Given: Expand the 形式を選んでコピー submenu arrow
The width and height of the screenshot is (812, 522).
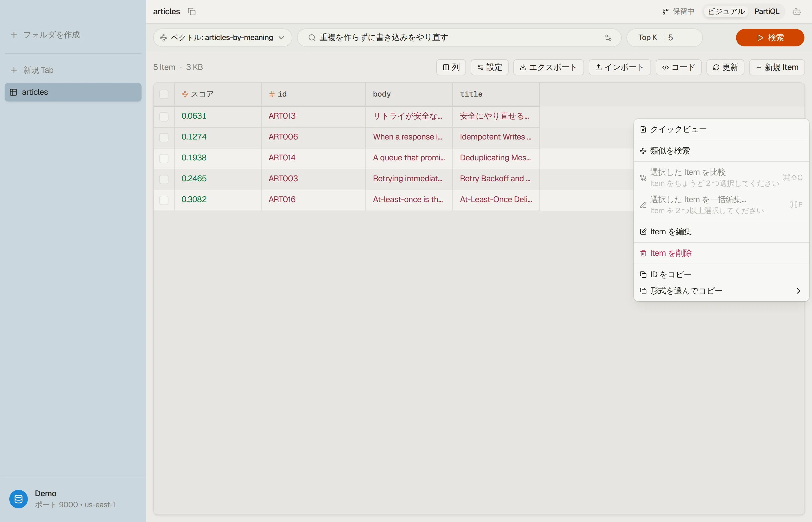Looking at the screenshot, I should click(798, 291).
